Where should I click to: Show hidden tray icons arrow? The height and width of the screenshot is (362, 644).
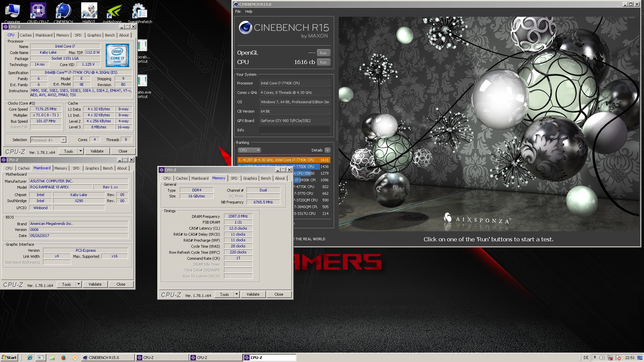click(595, 358)
